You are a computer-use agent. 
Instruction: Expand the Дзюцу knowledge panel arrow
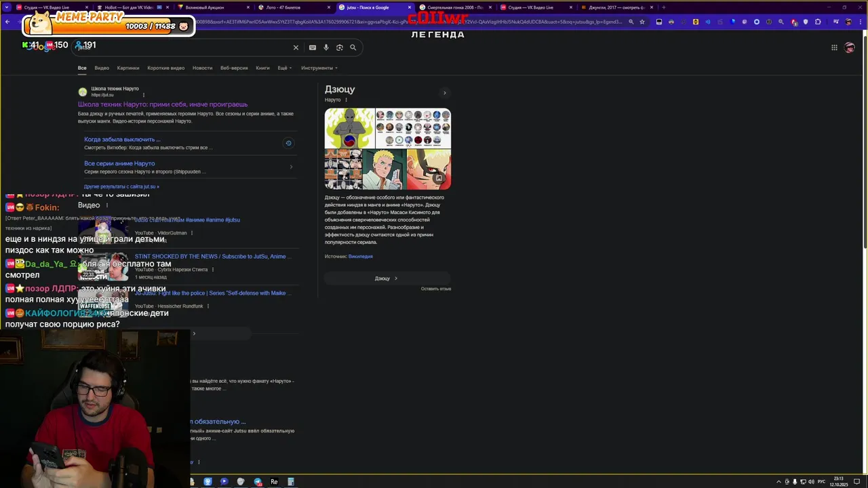tap(445, 93)
